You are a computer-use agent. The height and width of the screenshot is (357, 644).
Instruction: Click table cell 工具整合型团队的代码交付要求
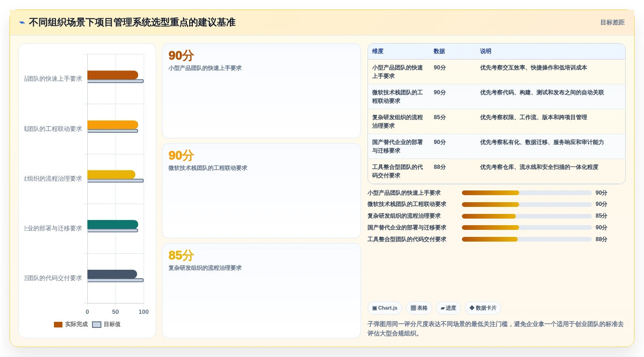(398, 171)
